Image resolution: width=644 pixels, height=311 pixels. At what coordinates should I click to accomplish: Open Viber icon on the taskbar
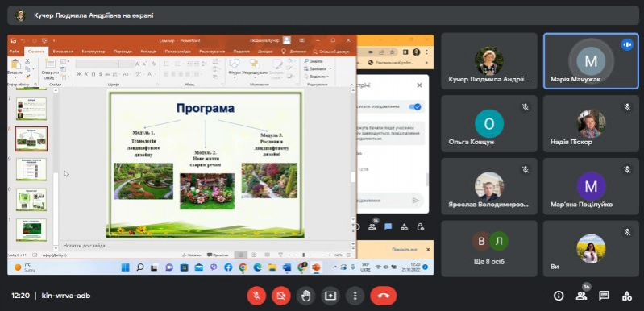point(214,267)
